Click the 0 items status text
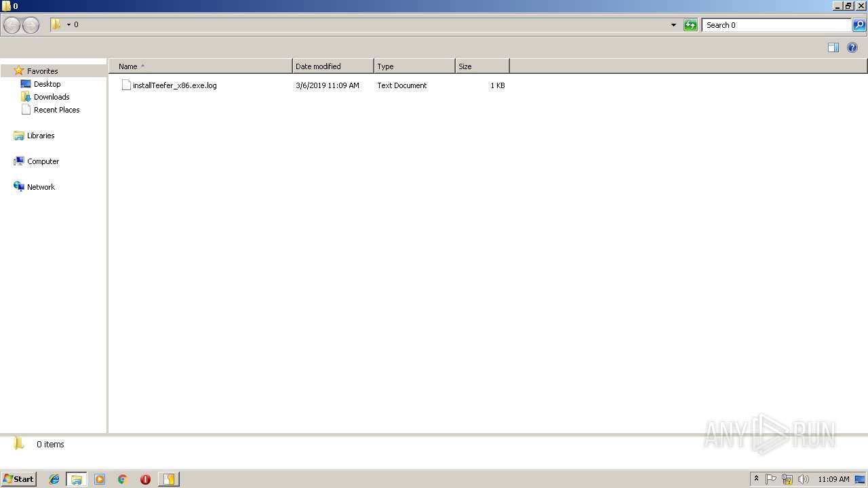This screenshot has width=868, height=488. pos(50,445)
